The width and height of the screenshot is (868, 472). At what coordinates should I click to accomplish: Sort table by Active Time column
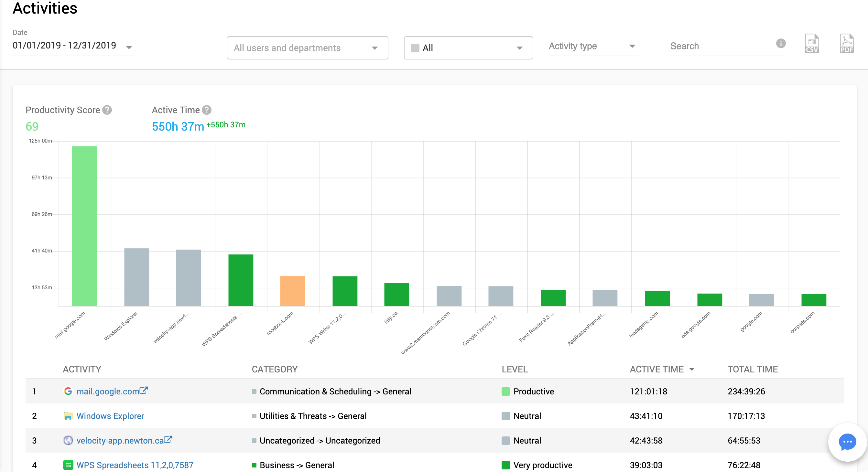tap(657, 369)
